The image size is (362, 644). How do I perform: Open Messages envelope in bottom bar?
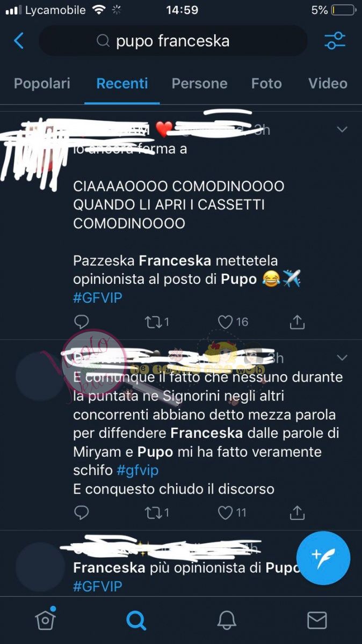317,620
